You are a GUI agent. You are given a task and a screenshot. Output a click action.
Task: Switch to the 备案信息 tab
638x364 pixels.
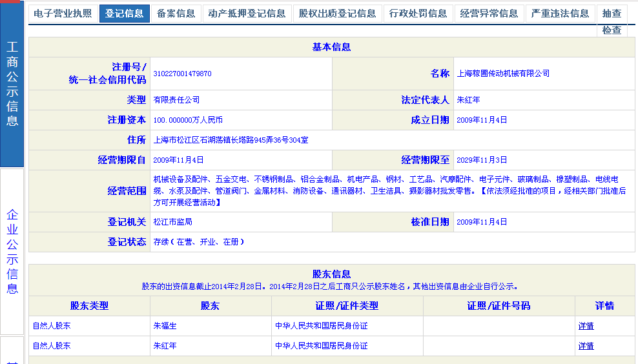coord(176,14)
